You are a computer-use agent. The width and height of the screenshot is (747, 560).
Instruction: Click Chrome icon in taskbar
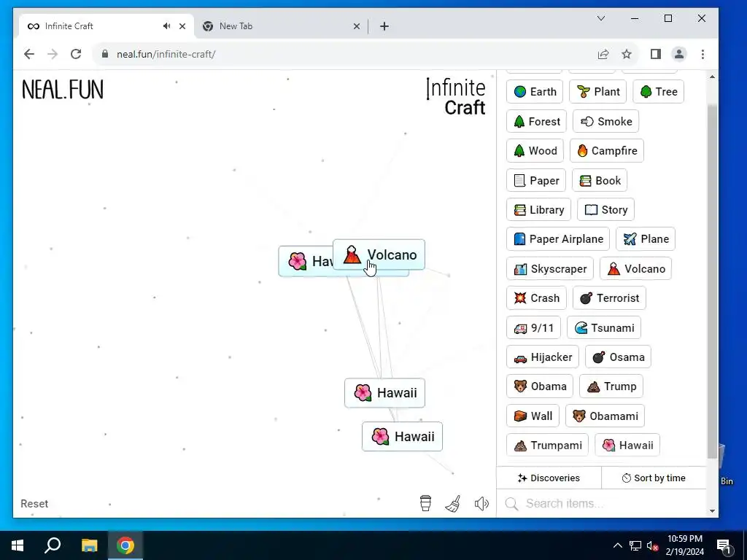click(125, 545)
